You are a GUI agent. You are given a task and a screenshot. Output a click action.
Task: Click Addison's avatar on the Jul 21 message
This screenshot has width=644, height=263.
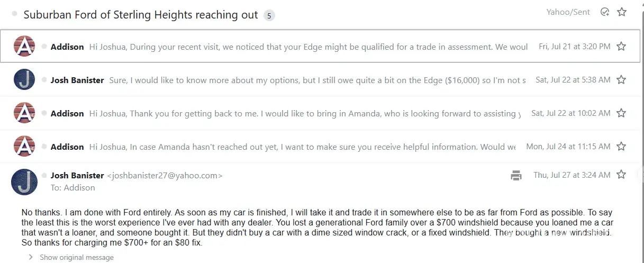click(24, 47)
